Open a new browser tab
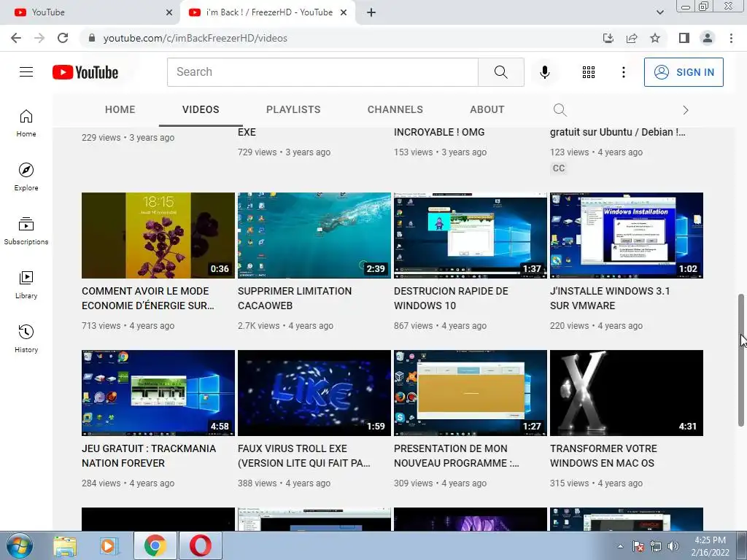747x560 pixels. (x=371, y=12)
